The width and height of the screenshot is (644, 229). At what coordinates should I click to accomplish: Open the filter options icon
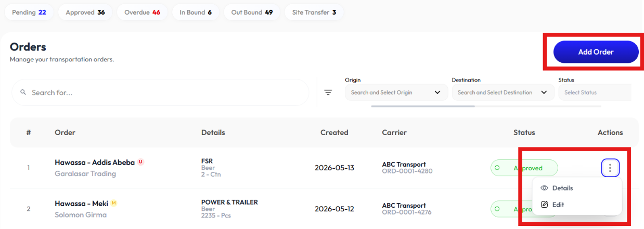pos(328,92)
